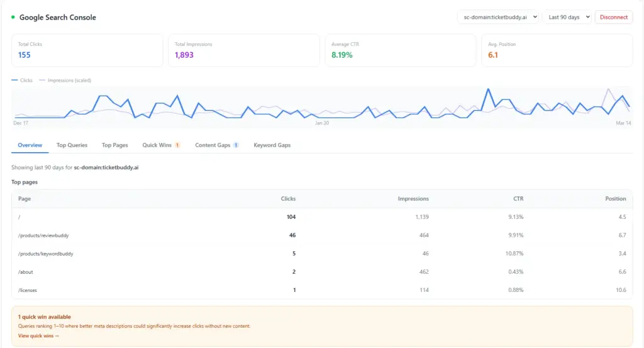Click the Dec 17 chart axis label
The width and height of the screenshot is (644, 348).
21,123
